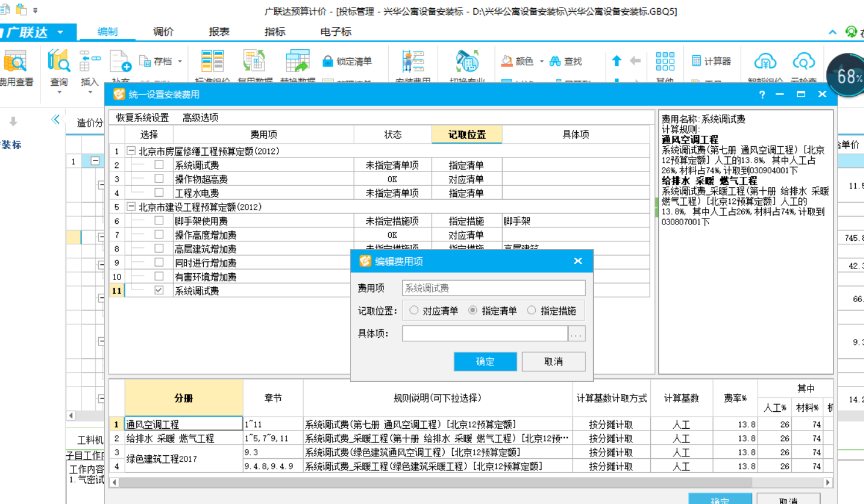Click the 查找 binoculars icon

tap(555, 61)
